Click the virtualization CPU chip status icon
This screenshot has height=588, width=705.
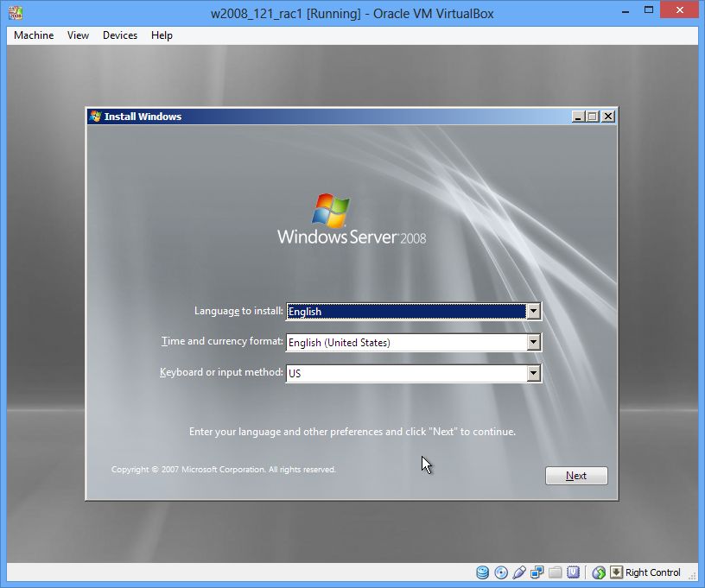click(x=574, y=572)
